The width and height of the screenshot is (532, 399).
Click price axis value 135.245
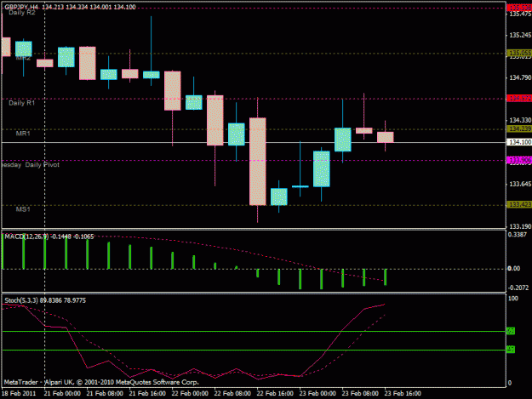(x=520, y=35)
